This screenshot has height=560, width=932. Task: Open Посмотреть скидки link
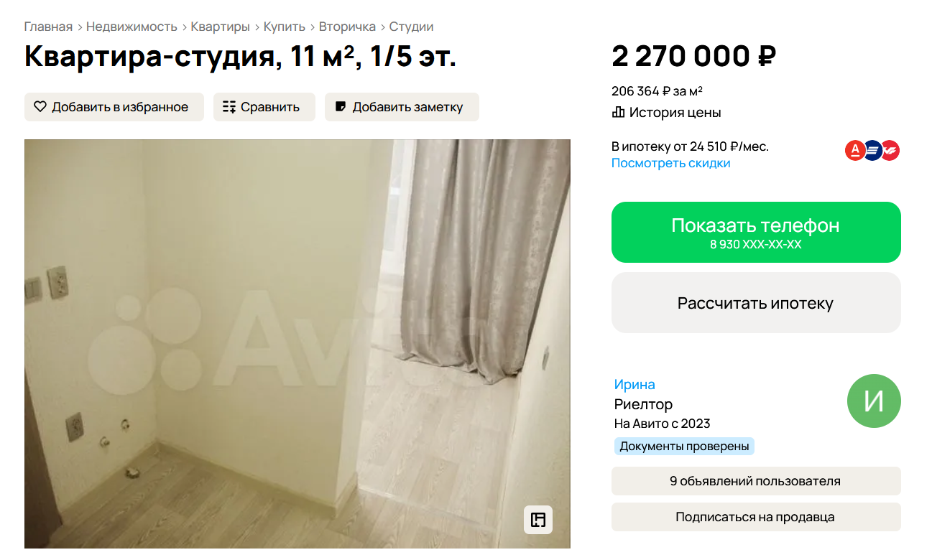click(670, 163)
